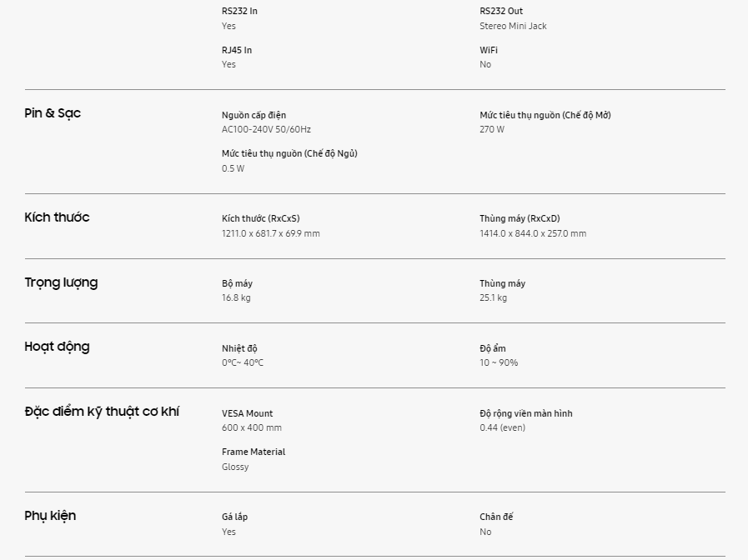This screenshot has width=748, height=560.
Task: Select the Trọng lượng section heading
Action: coord(61,282)
